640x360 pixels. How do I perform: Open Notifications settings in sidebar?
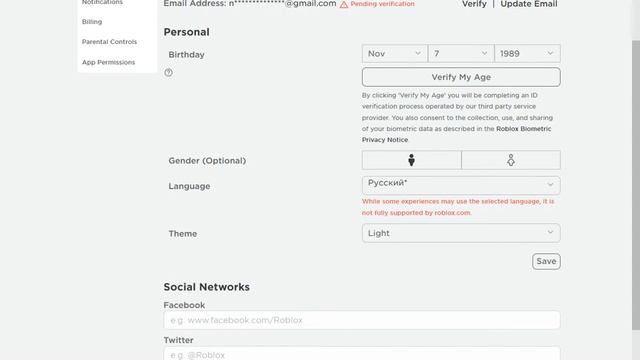tap(102, 2)
